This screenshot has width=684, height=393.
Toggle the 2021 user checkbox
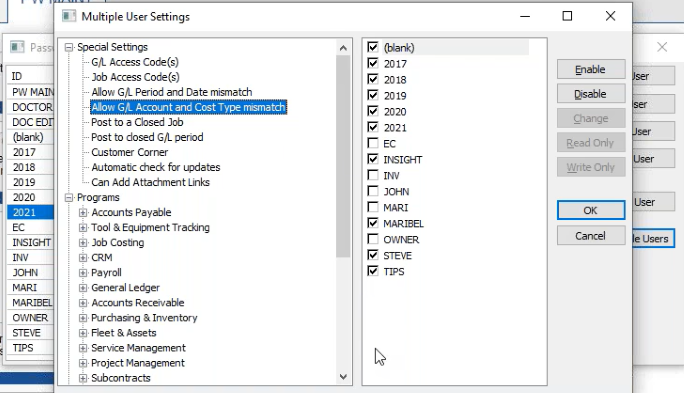pos(373,127)
